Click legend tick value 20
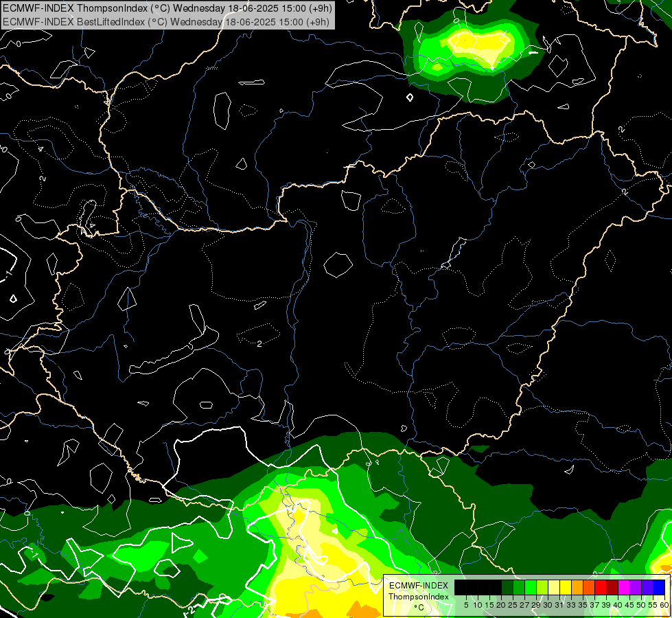The image size is (672, 618). point(502,605)
